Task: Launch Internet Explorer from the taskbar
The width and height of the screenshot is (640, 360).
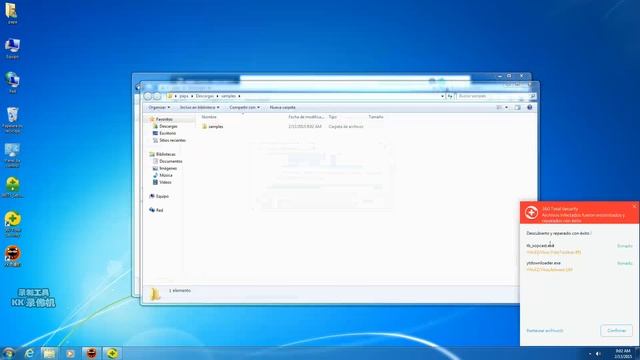Action: [29, 353]
